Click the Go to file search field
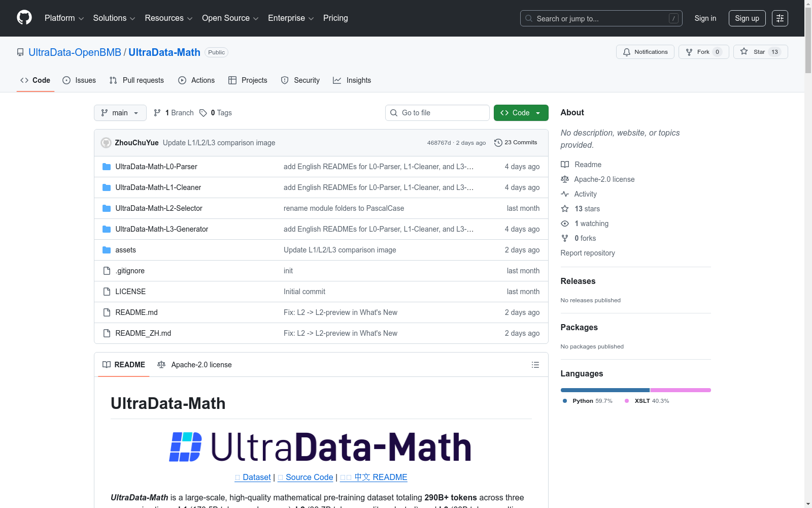 [x=437, y=113]
